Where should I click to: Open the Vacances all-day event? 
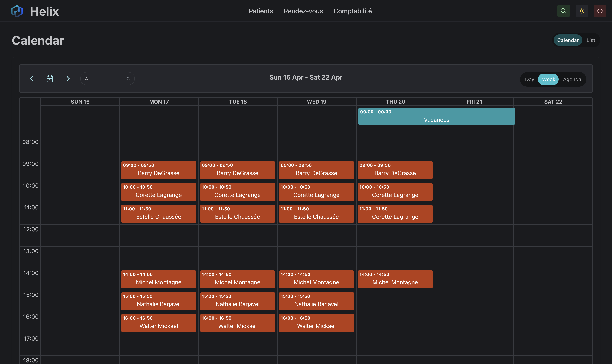coord(436,116)
